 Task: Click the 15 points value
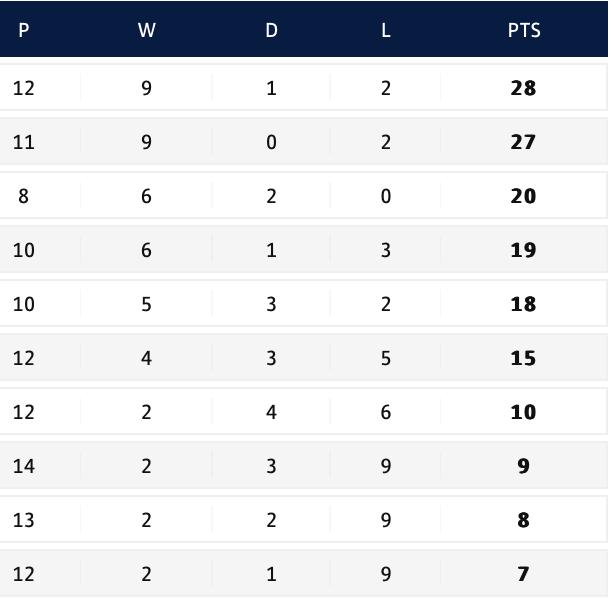click(x=523, y=358)
